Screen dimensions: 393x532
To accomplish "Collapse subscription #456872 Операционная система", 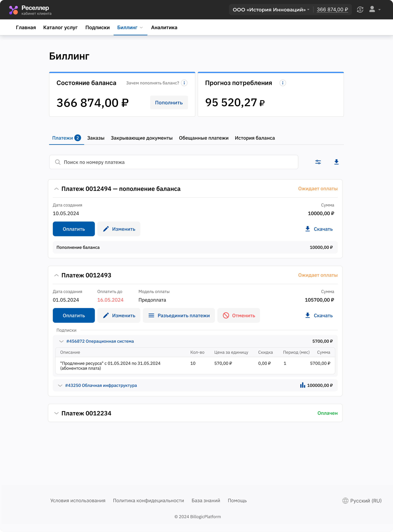I will pos(61,341).
